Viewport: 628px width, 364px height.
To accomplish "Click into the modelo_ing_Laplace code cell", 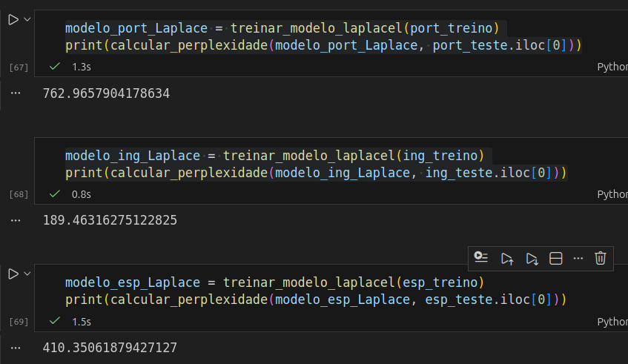I will tap(297, 164).
